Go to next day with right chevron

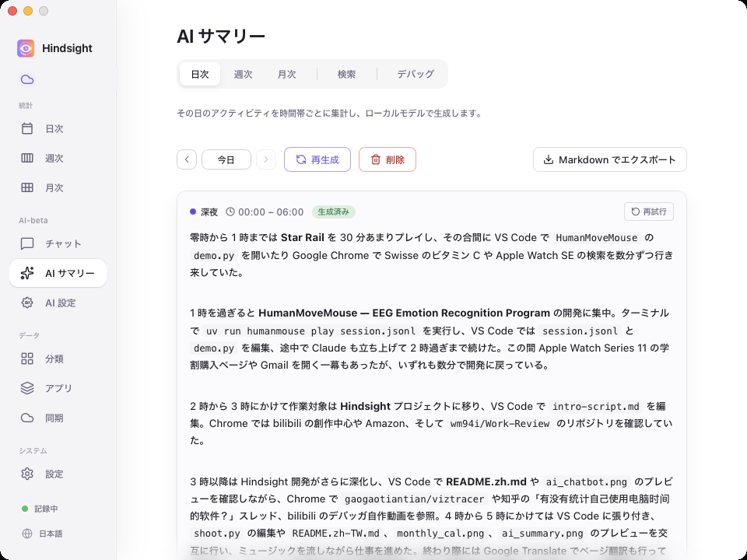coord(266,159)
